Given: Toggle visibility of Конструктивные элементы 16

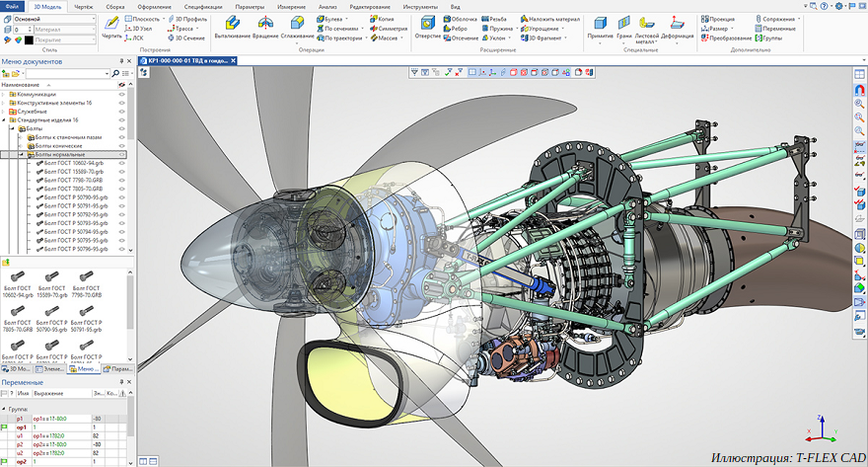Looking at the screenshot, I should pos(121,103).
